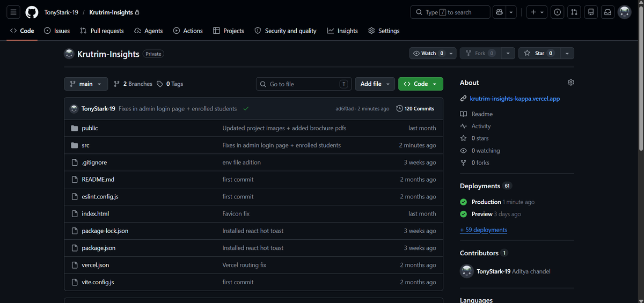Switch to the Issues tab
Screen dimensions: 644x303
[x=57, y=31]
